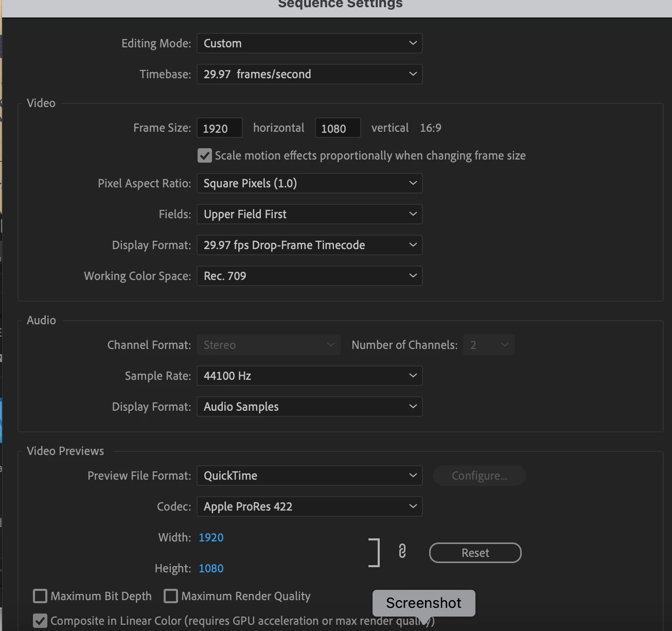Open the Pixel Aspect Ratio dropdown
Screen dimensions: 672x631
click(x=310, y=183)
